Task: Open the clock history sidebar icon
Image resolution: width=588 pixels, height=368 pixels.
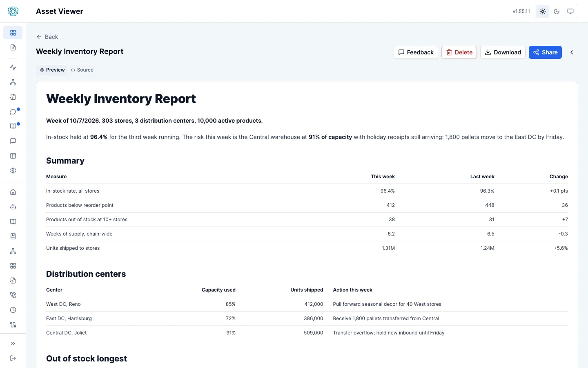Action: 13,310
